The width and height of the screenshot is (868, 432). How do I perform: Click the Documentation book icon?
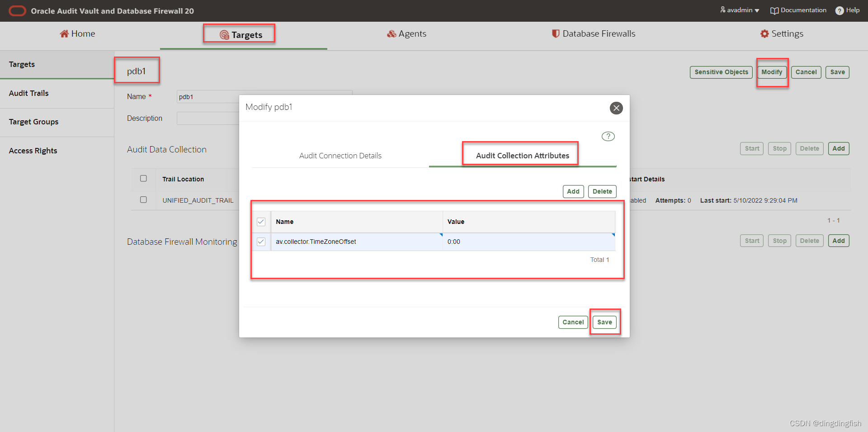pyautogui.click(x=774, y=10)
